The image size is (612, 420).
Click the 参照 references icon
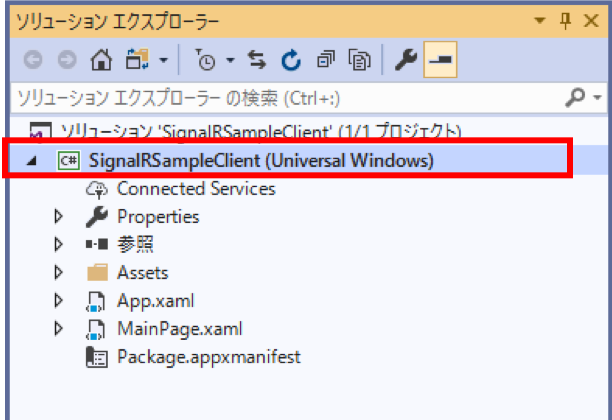tap(97, 244)
